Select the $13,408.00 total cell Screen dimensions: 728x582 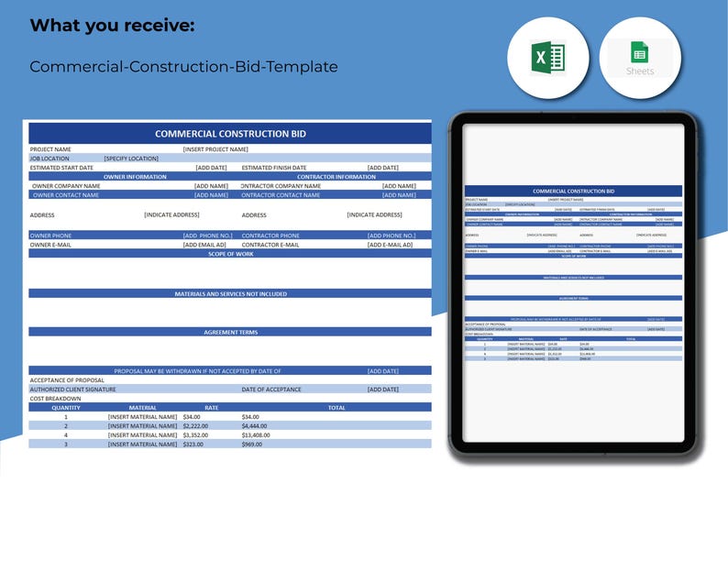[256, 435]
